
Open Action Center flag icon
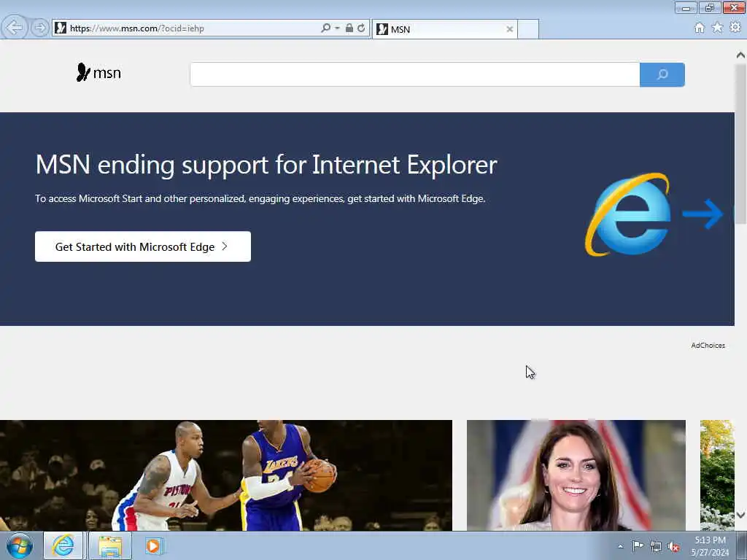point(638,546)
